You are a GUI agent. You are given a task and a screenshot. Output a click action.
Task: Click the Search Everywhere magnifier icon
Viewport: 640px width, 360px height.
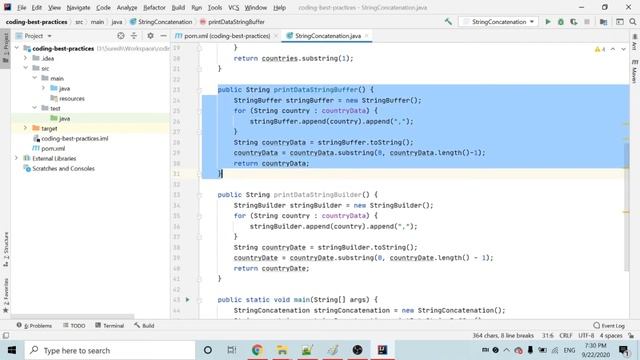[633, 22]
